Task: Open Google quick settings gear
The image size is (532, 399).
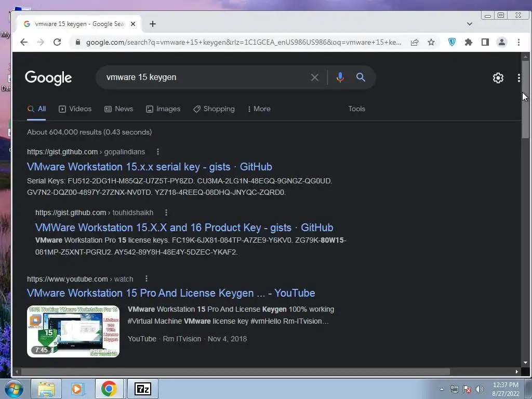Action: tap(498, 78)
